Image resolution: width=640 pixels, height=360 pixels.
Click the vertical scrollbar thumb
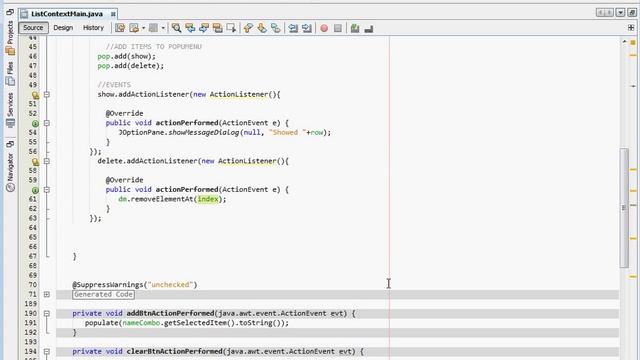[x=624, y=208]
